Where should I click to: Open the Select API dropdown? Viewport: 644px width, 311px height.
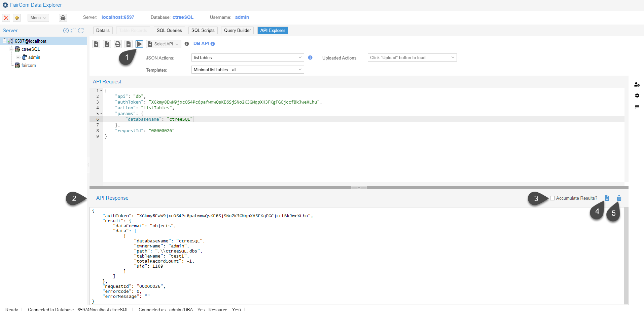point(164,44)
